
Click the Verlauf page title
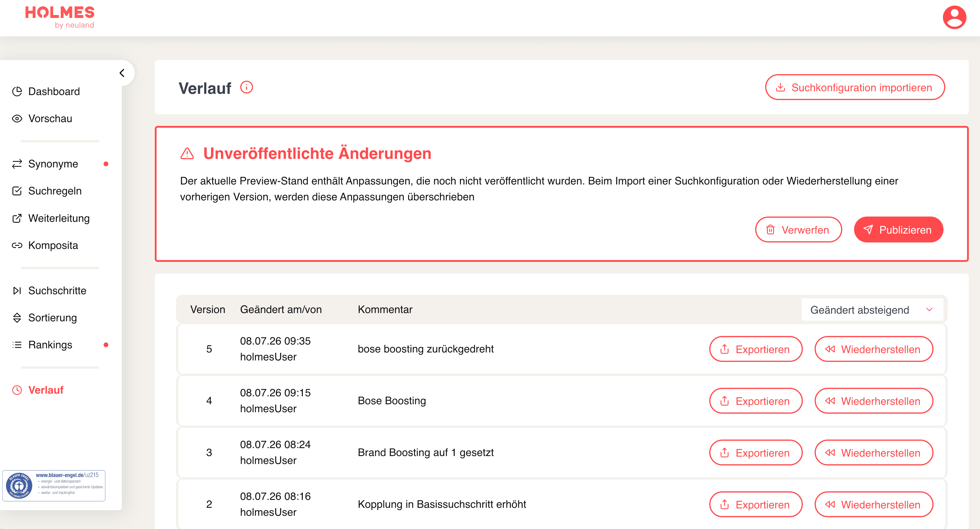click(x=205, y=88)
